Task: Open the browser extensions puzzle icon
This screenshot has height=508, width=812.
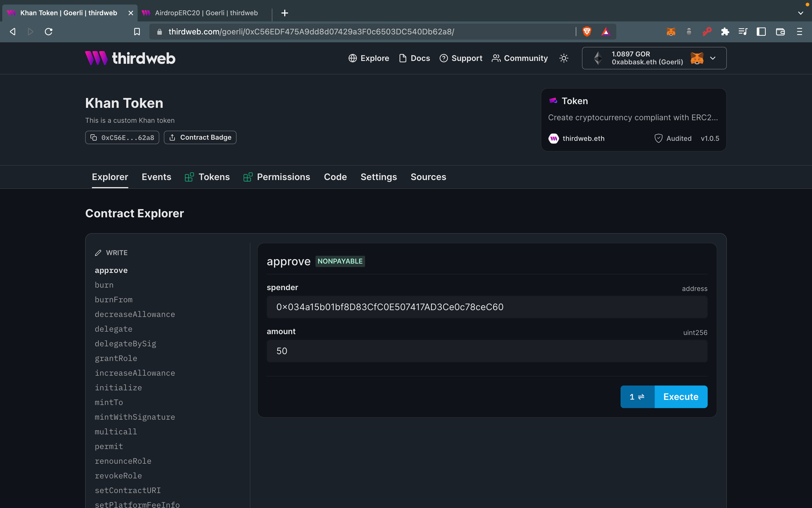Action: coord(725,31)
